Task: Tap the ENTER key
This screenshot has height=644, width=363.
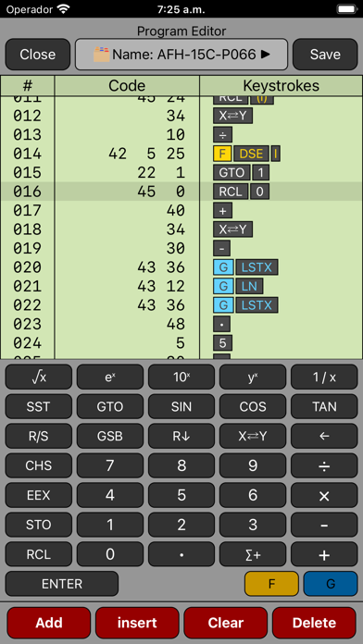Action: coord(62,584)
